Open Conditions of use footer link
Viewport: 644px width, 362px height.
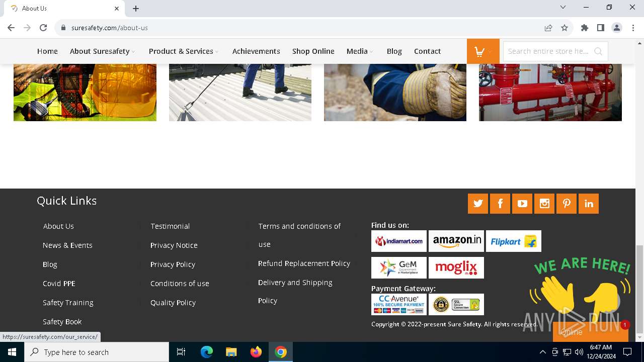coord(180,284)
